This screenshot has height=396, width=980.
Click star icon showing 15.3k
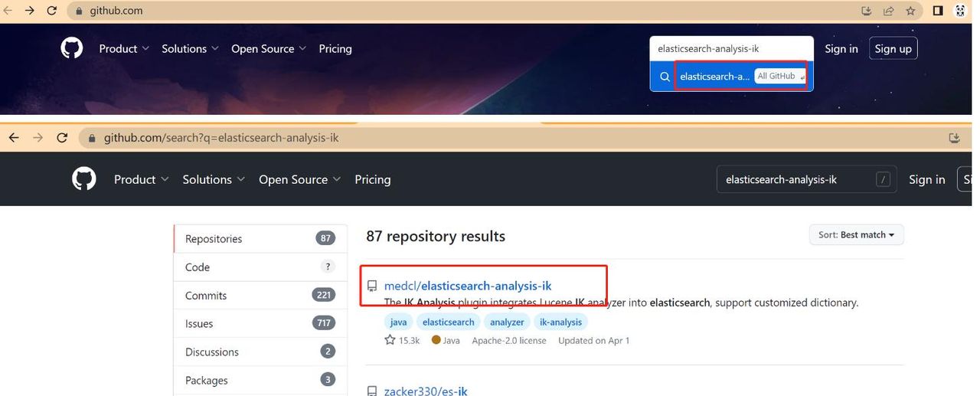click(390, 340)
